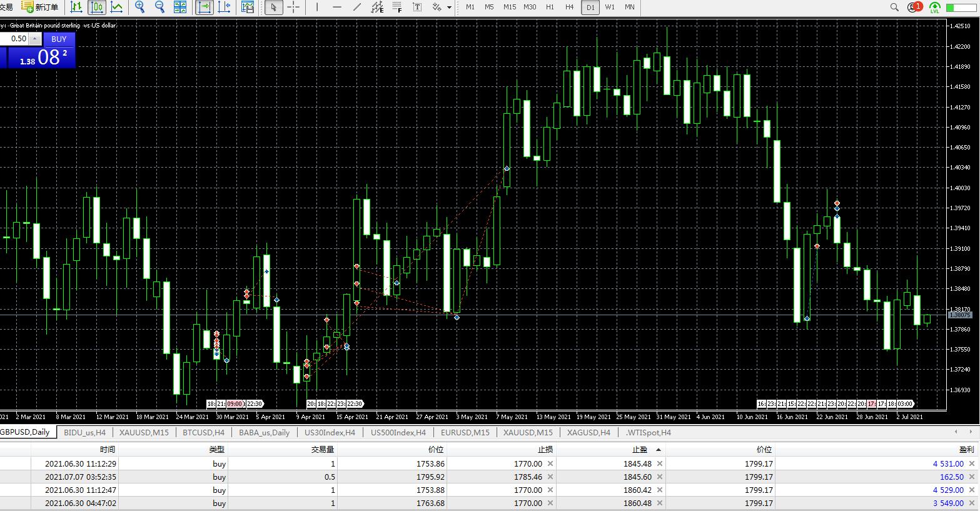Zoom in on the chart
This screenshot has width=980, height=511.
click(x=139, y=7)
